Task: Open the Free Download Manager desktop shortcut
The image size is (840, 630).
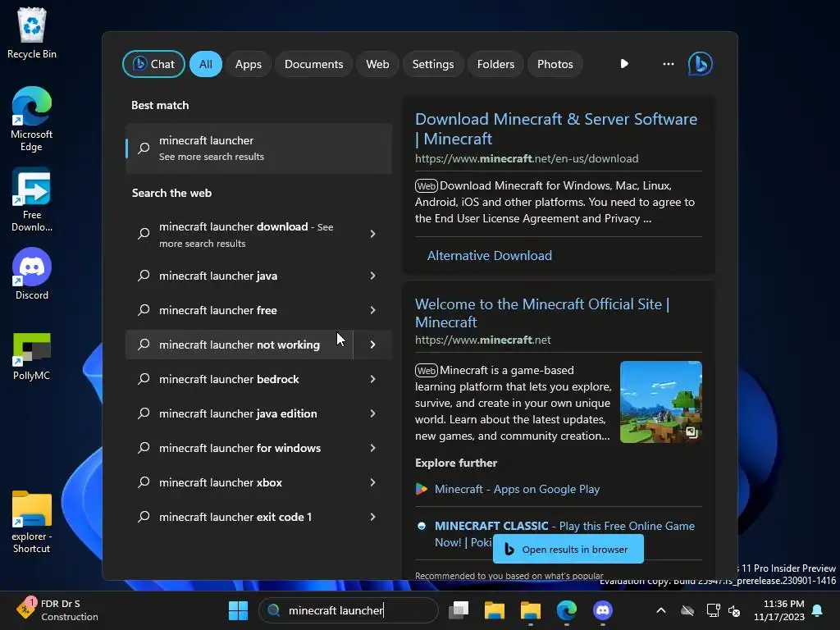Action: coord(32,200)
